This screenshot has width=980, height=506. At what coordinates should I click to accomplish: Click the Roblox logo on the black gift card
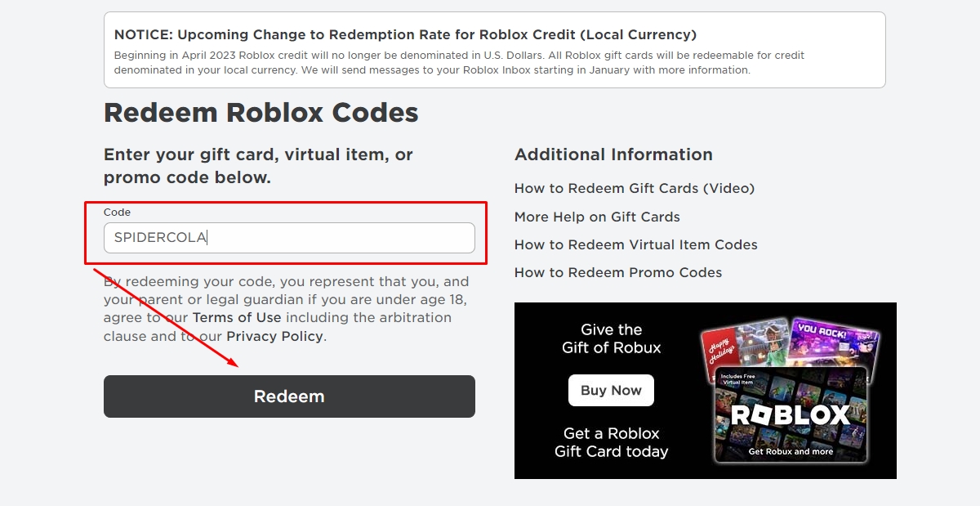tap(790, 415)
